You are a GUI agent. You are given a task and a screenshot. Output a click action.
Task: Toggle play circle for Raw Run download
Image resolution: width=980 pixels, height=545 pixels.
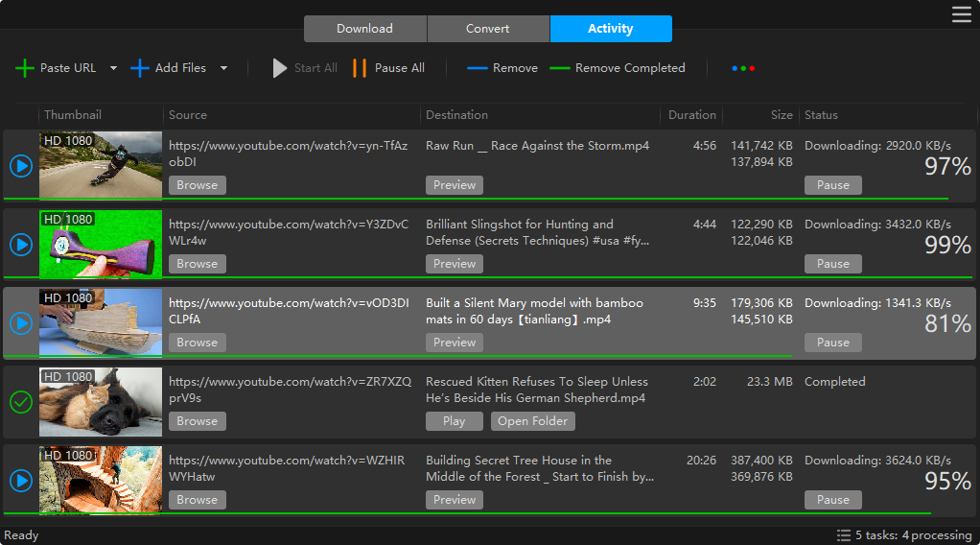[x=21, y=166]
